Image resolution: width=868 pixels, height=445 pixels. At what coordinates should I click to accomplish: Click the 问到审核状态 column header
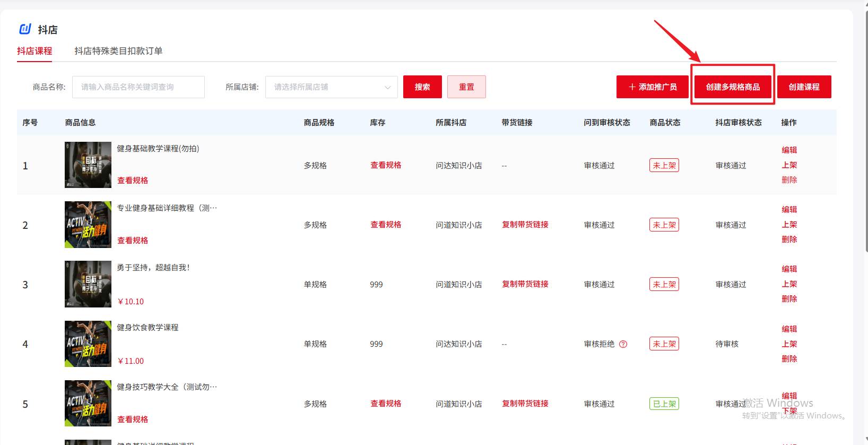click(607, 123)
